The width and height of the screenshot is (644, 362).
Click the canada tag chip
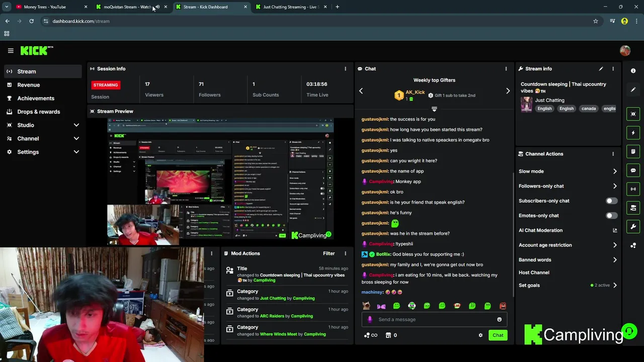[x=588, y=109]
